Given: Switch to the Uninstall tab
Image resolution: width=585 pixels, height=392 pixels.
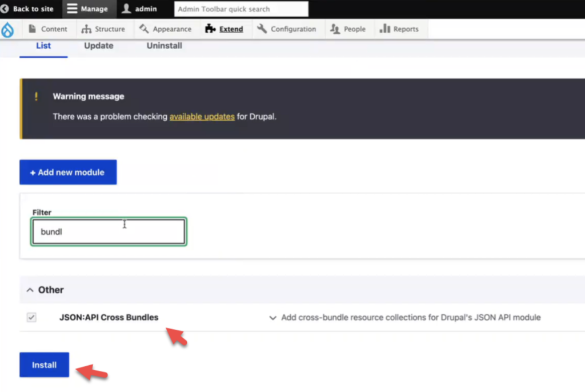Looking at the screenshot, I should point(163,46).
